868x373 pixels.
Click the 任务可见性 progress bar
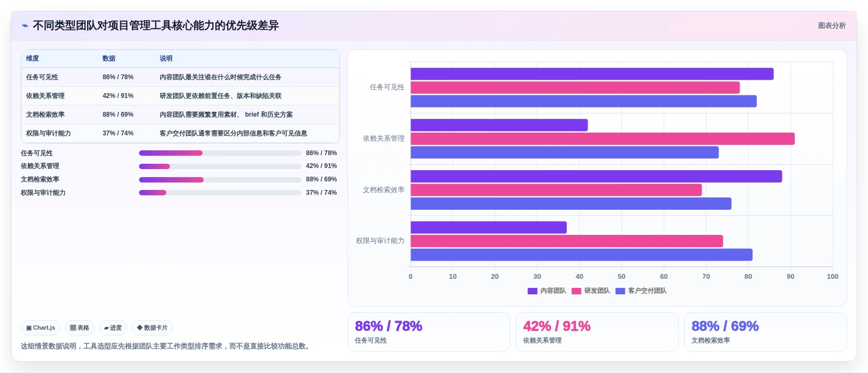(x=220, y=153)
